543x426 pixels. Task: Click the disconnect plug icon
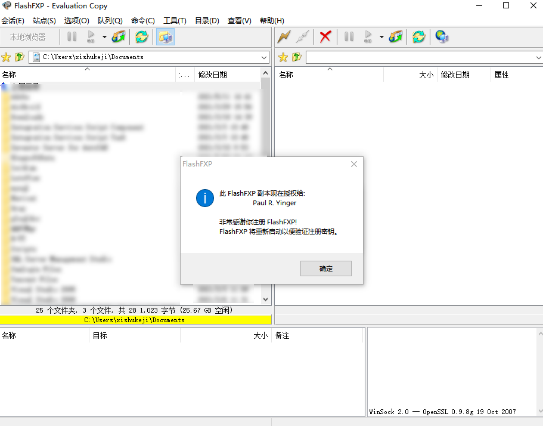(302, 37)
